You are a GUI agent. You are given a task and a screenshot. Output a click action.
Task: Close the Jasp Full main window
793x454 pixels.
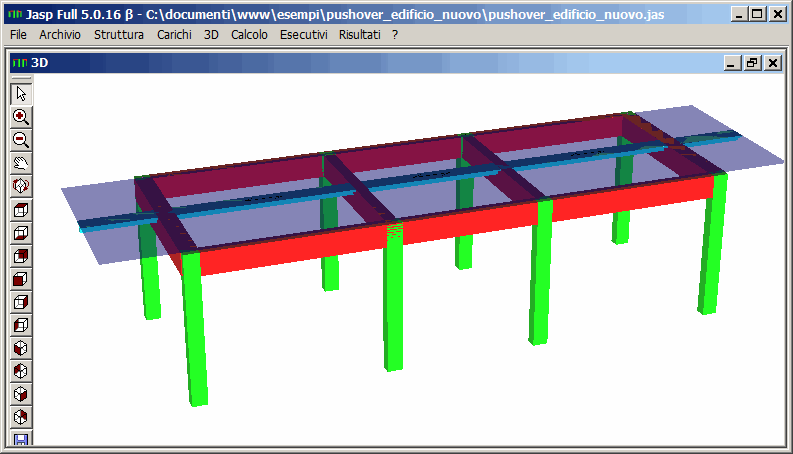coord(777,14)
